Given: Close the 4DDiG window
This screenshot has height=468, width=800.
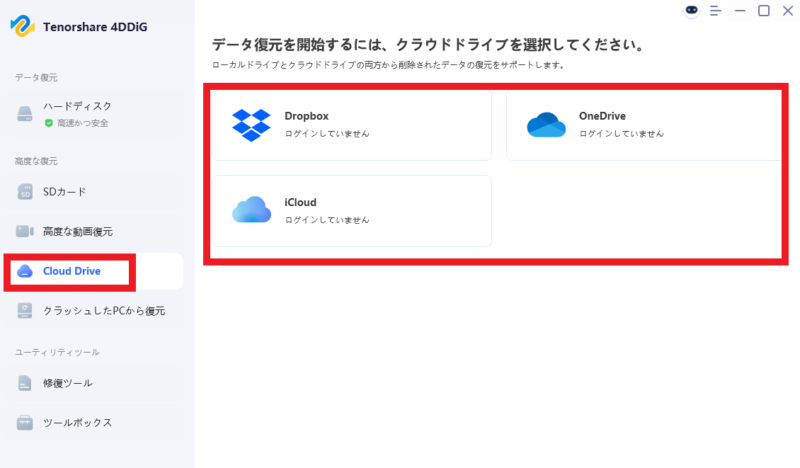Looking at the screenshot, I should [788, 11].
